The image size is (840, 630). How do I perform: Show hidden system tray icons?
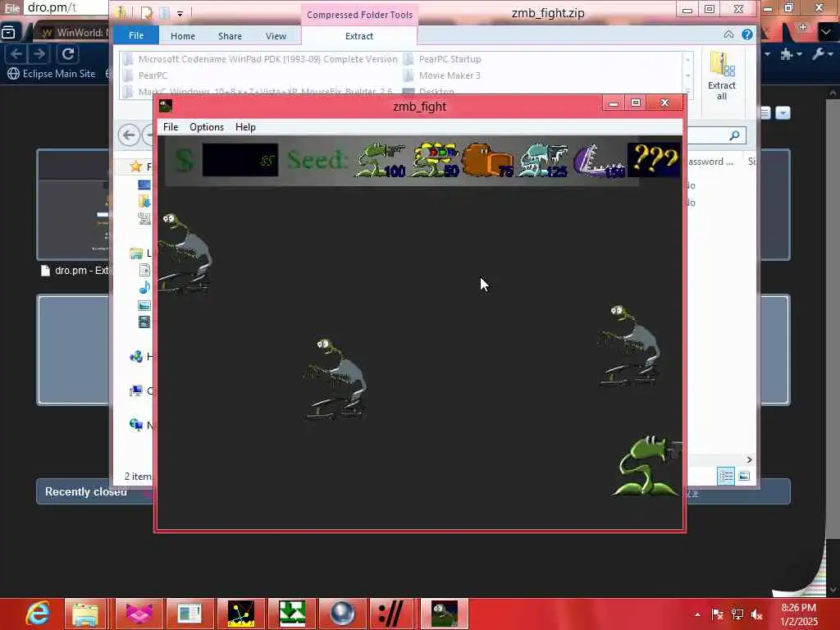coord(697,614)
